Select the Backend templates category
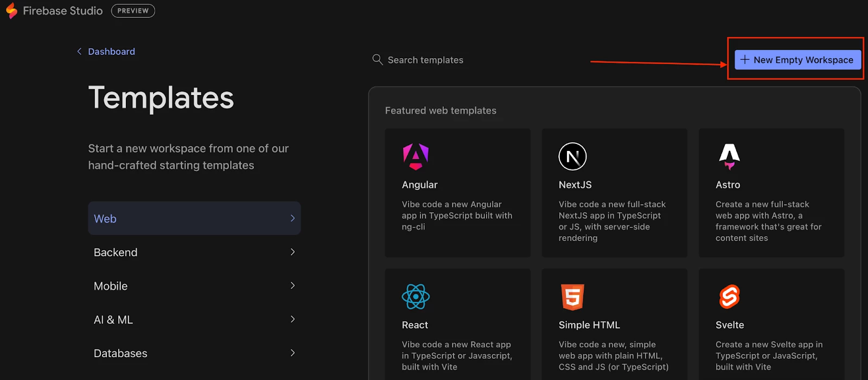868x380 pixels. click(194, 252)
